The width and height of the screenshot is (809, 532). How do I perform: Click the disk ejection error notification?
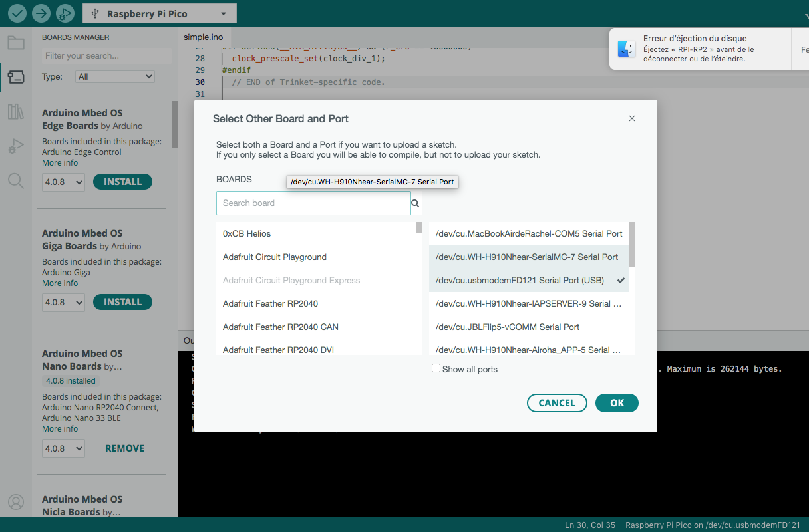click(709, 49)
